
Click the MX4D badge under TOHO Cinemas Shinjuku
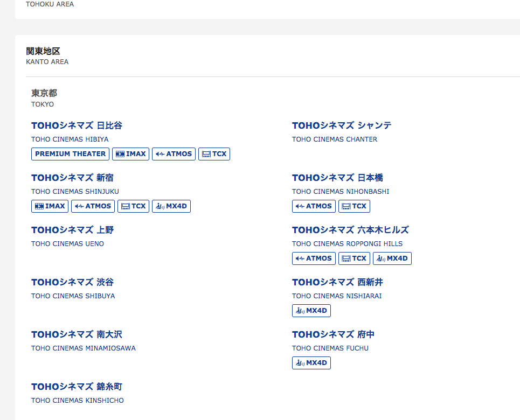171,206
